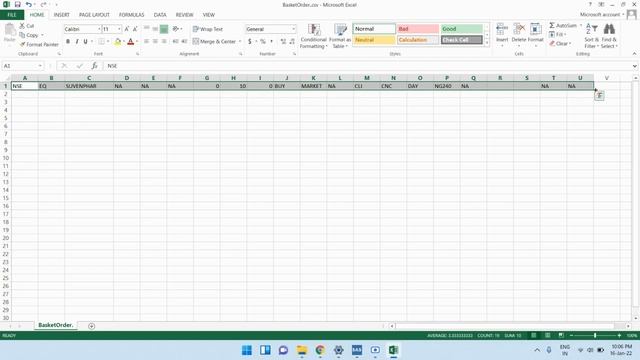Toggle bottom vertical alignment in the ribbon

[x=164, y=29]
